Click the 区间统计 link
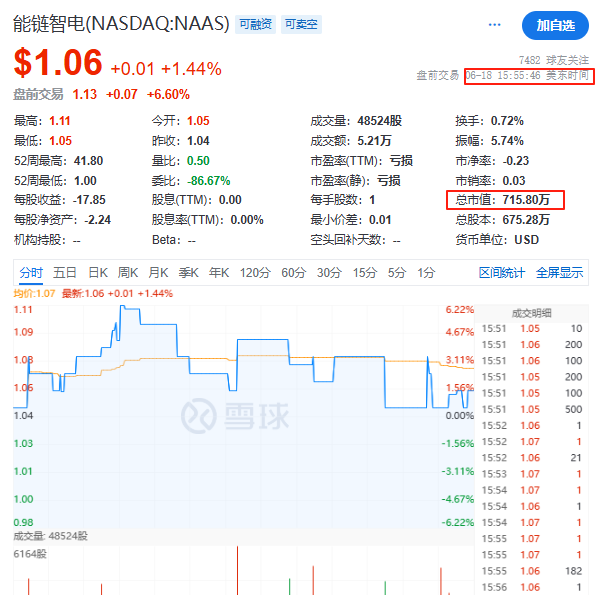 (x=502, y=272)
